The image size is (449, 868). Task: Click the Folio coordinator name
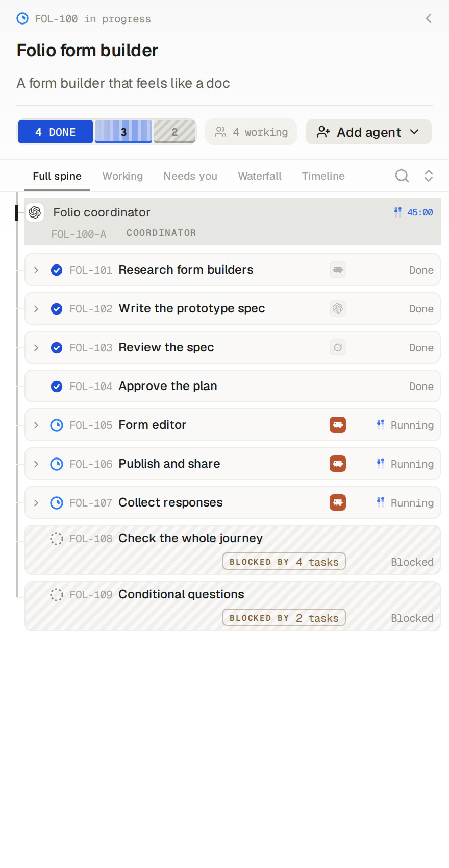point(102,212)
